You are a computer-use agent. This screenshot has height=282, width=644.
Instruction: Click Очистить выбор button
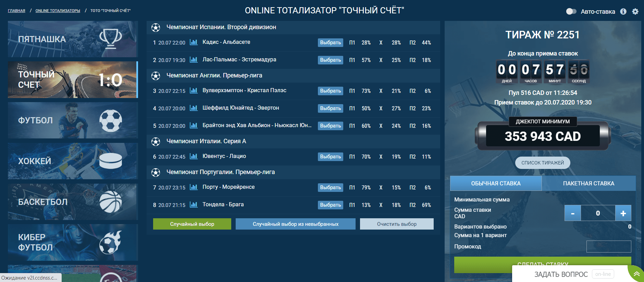pos(397,224)
